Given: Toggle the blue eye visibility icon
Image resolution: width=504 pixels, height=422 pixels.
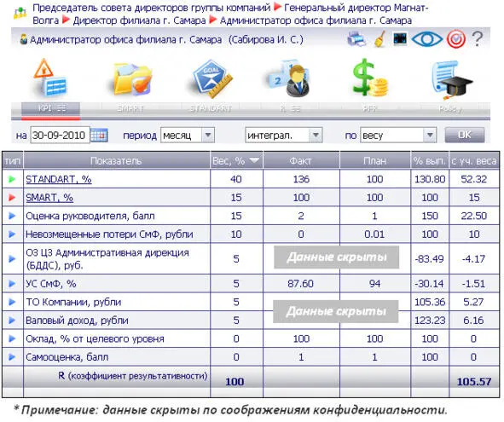Looking at the screenshot, I should point(427,39).
